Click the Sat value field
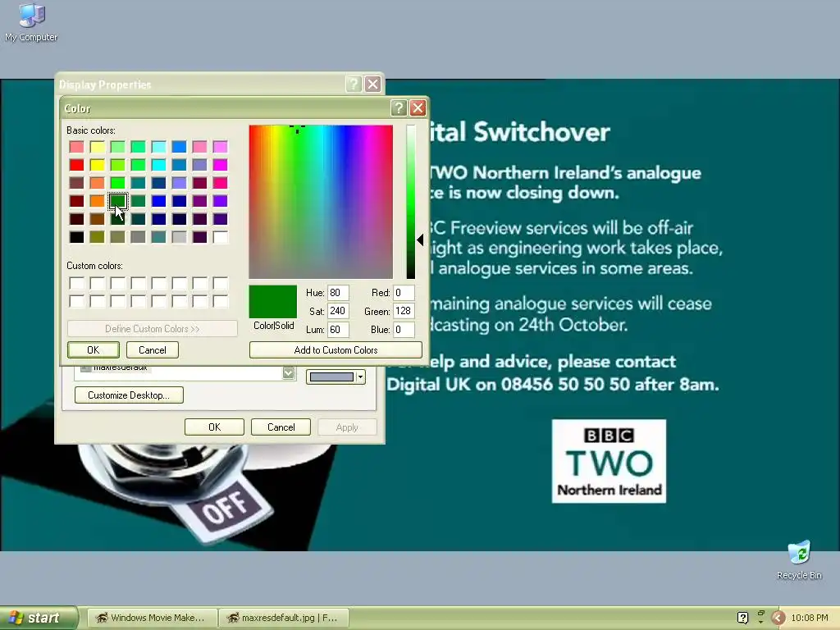Screen dimensions: 840x630 (338, 311)
